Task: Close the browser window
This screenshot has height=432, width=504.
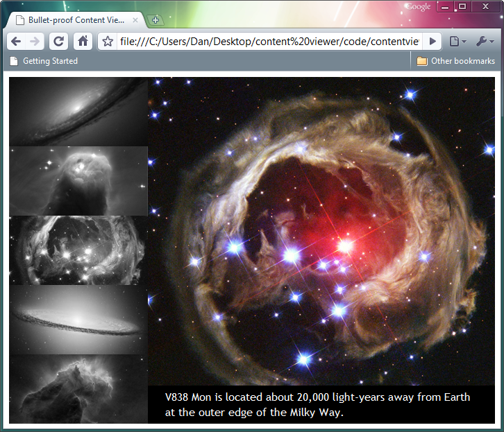Action: click(486, 7)
